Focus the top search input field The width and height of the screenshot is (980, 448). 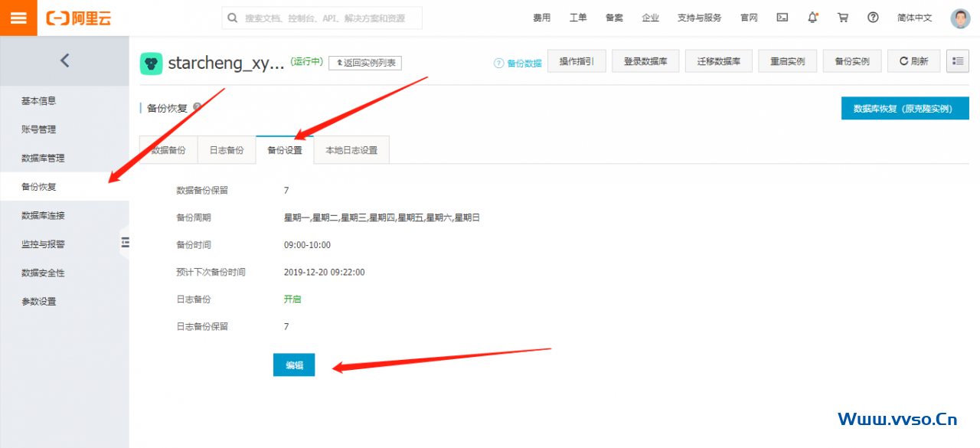click(329, 18)
